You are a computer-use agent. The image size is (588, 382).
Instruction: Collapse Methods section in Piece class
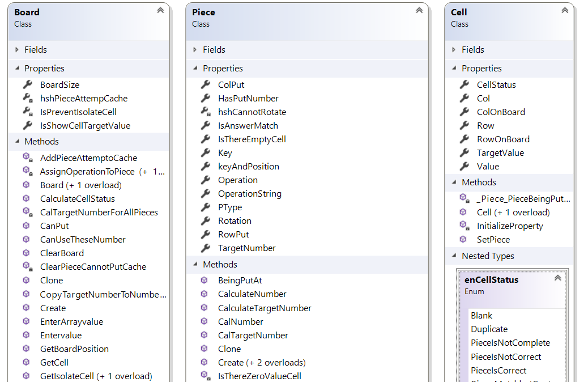click(x=195, y=264)
